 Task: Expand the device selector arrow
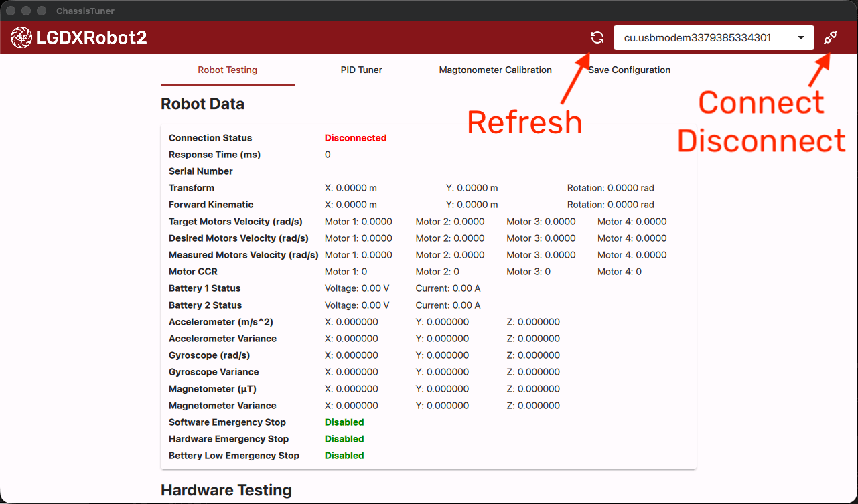(x=800, y=37)
